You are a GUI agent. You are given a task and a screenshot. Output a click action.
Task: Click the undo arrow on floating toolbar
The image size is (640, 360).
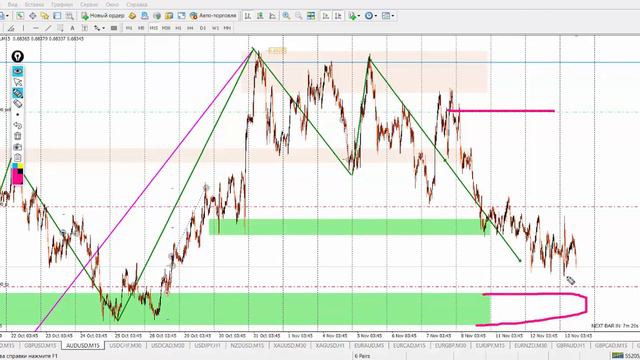point(18,125)
